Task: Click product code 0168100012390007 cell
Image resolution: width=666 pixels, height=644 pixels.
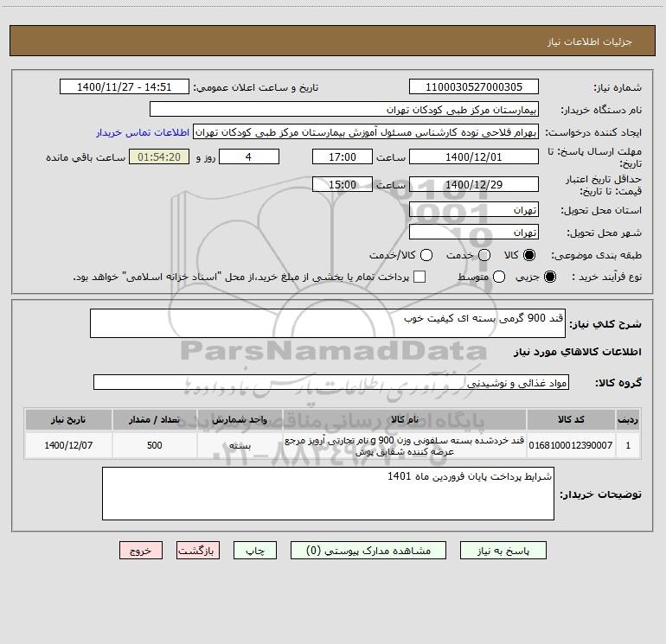Action: (571, 445)
